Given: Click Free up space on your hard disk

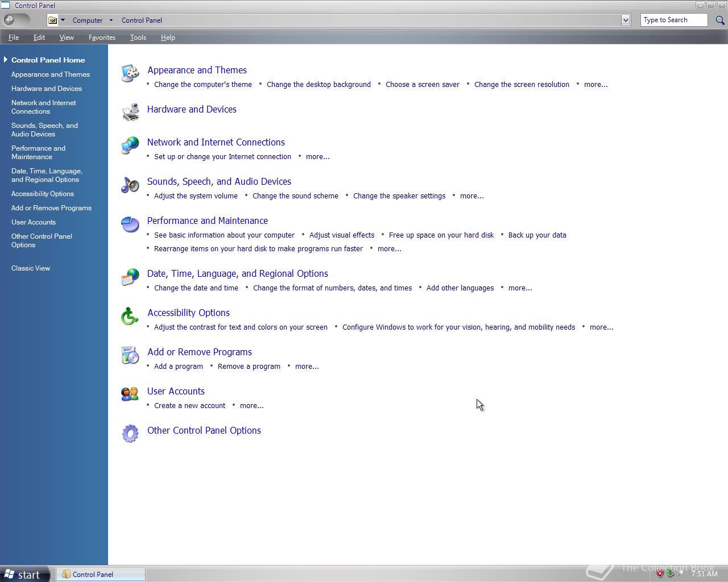Looking at the screenshot, I should [x=441, y=235].
